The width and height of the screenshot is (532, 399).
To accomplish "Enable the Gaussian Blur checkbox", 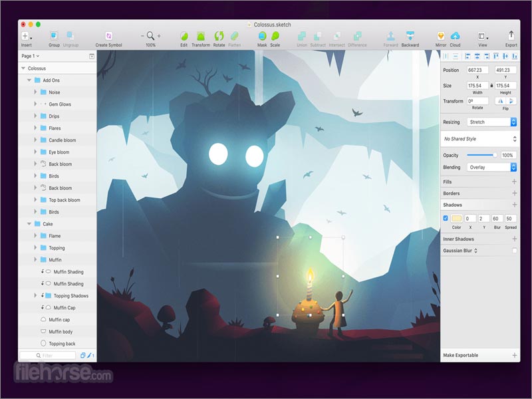I will (x=514, y=251).
